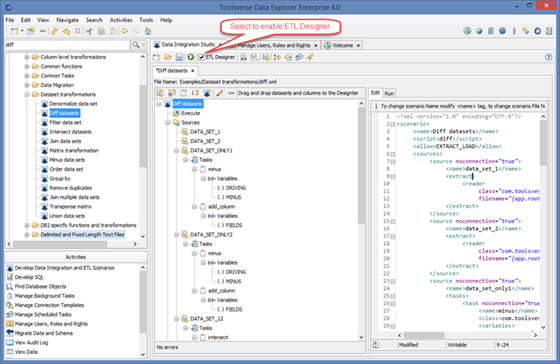Open Migrate Data and Schema activity
The width and height of the screenshot is (560, 364).
44,333
